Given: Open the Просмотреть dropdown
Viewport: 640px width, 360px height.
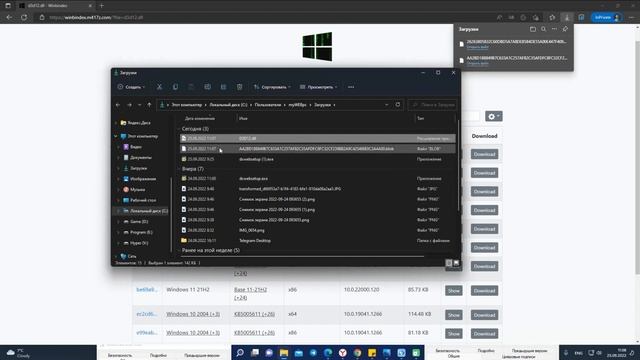Looking at the screenshot, I should point(318,87).
